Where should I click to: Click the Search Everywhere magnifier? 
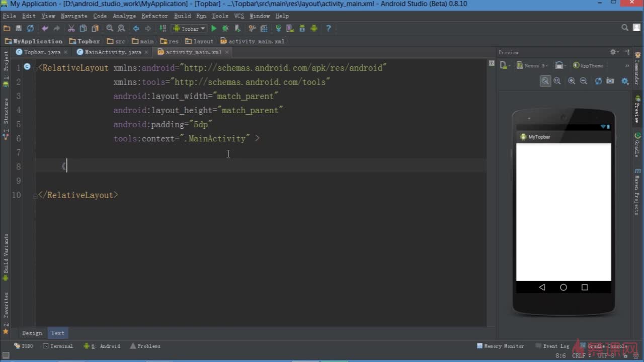coord(625,28)
